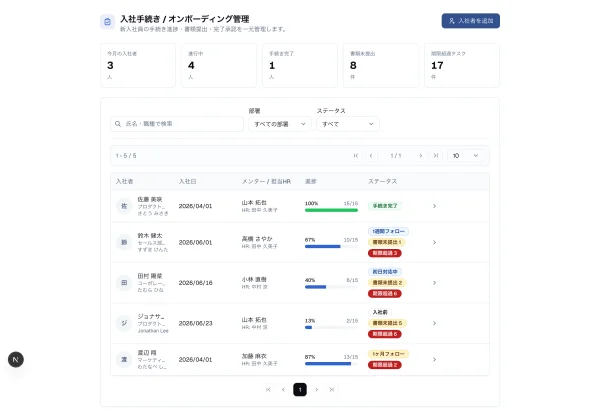Viewport: 600px width, 420px height.
Task: Click the 手続き完了 stat card showing 1
Action: coord(300,65)
